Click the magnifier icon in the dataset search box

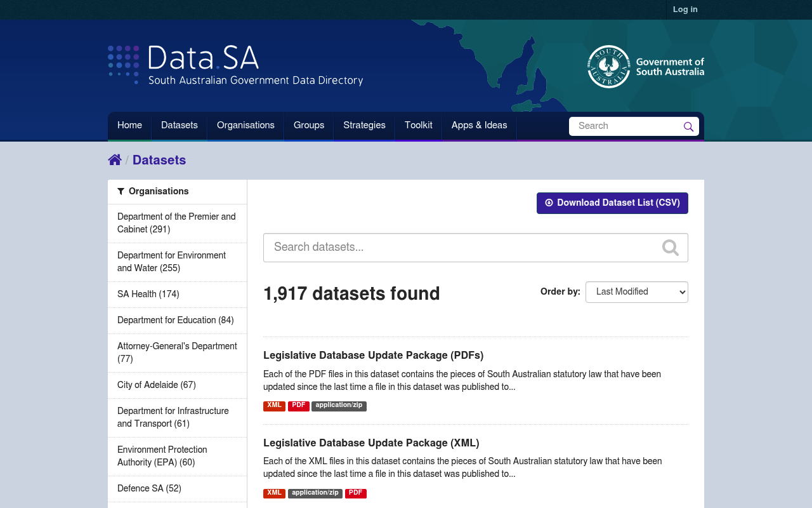tap(671, 247)
